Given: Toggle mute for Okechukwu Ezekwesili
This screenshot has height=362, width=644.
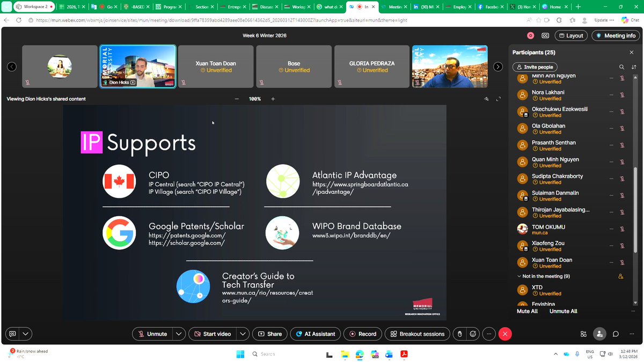Looking at the screenshot, I should pos(622,112).
